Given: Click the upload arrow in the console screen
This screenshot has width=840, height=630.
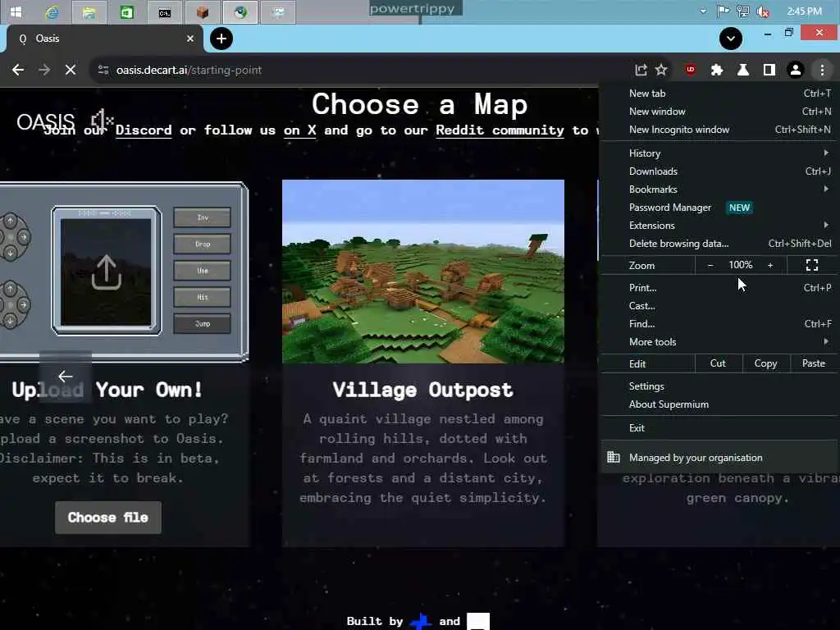Looking at the screenshot, I should click(106, 272).
